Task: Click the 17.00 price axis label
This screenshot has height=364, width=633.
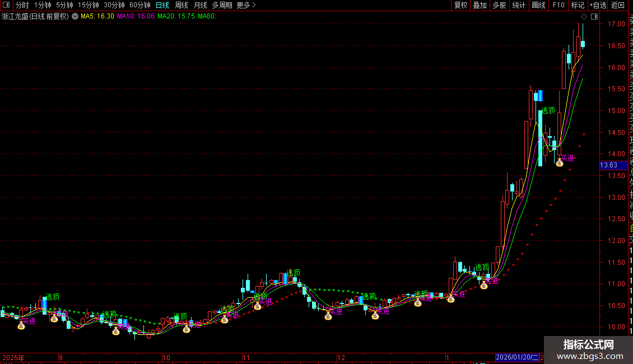Action: point(616,24)
